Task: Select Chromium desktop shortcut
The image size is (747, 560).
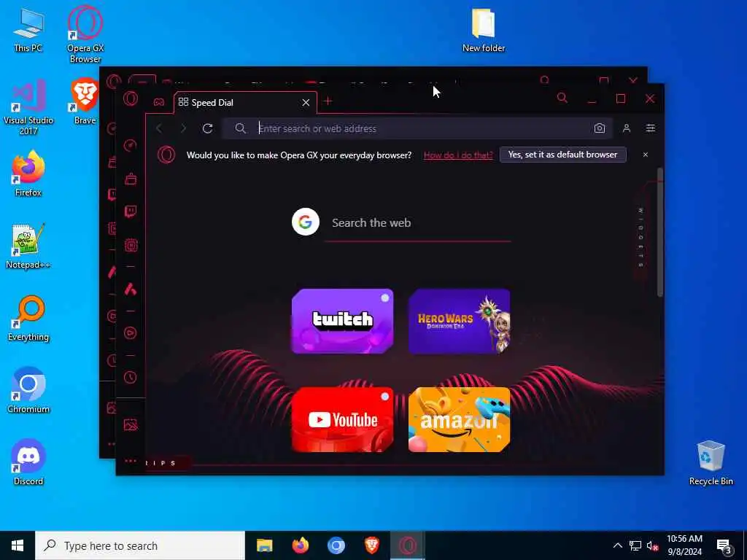Action: (28, 391)
